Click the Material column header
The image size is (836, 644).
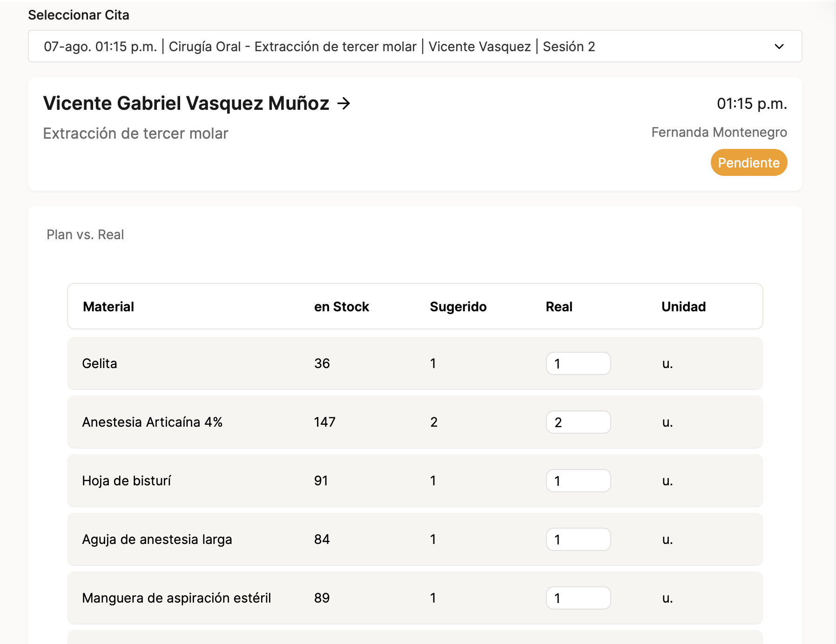click(108, 307)
